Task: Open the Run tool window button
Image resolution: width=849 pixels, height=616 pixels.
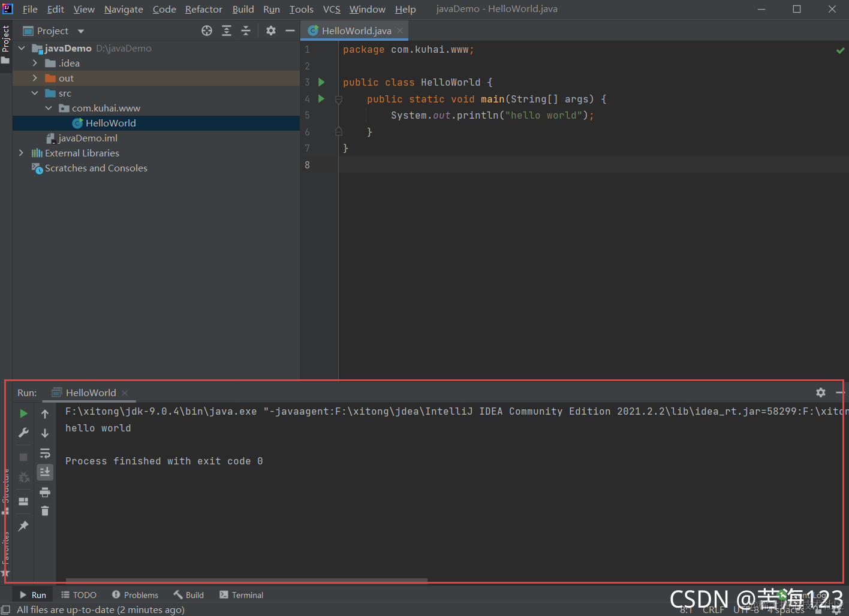Action: pos(33,595)
